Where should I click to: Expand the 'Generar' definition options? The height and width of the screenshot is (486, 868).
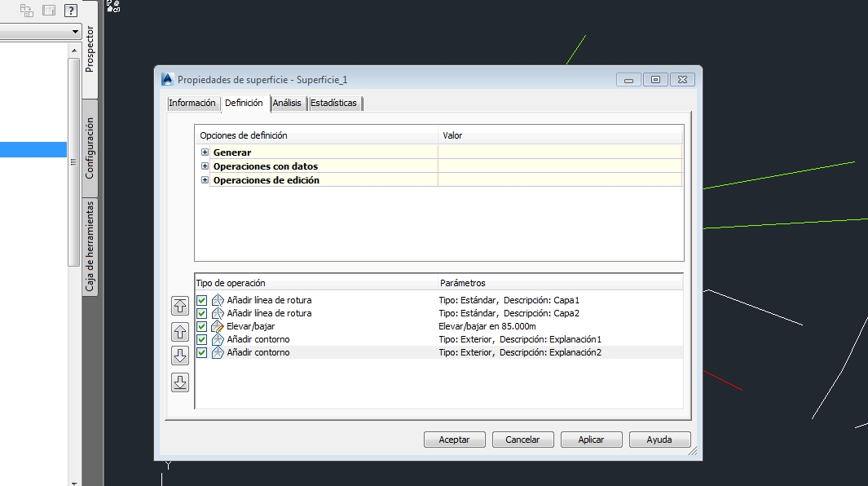click(205, 152)
